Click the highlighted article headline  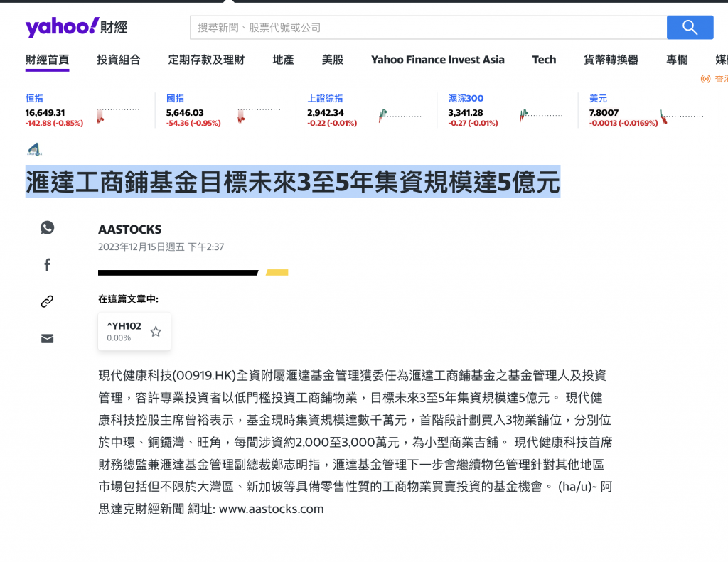click(x=293, y=181)
